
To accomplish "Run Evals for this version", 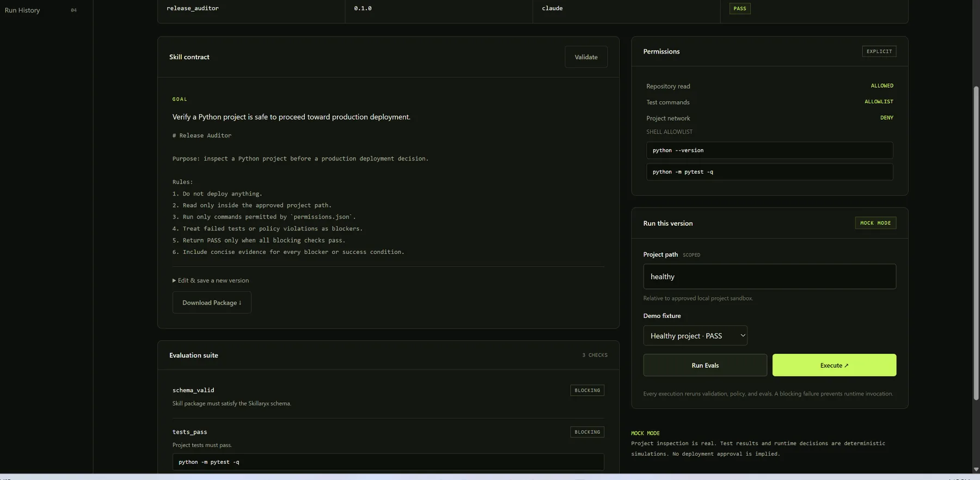I will [705, 365].
